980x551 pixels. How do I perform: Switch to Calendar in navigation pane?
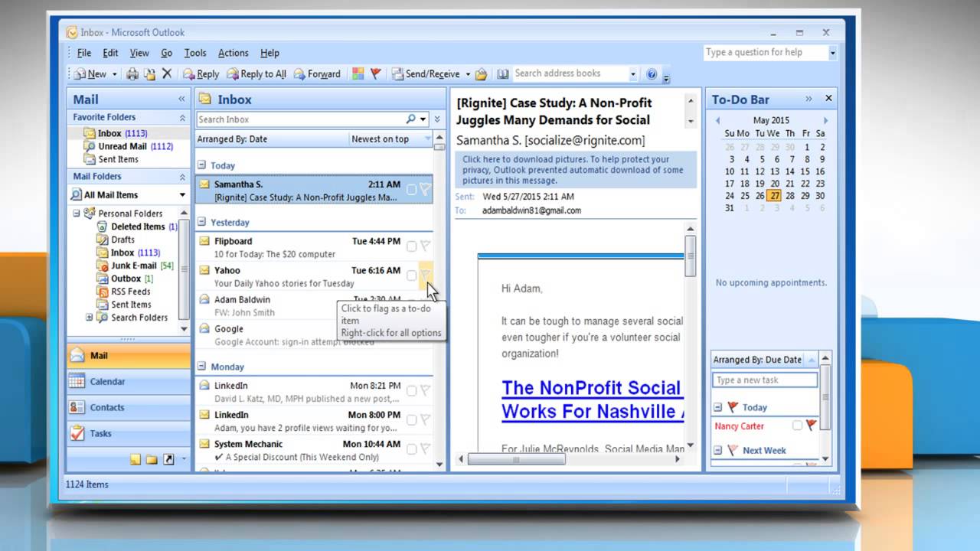tap(129, 381)
